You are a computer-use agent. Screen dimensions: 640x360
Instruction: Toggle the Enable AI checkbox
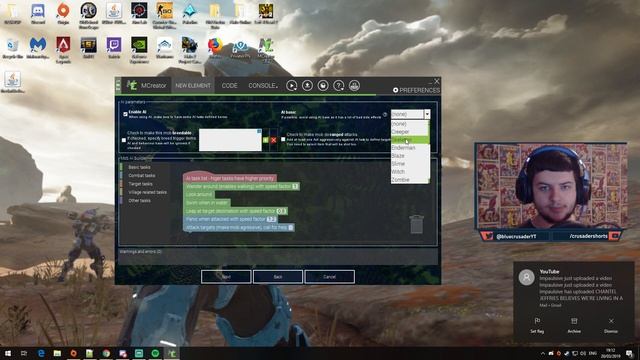(x=125, y=114)
